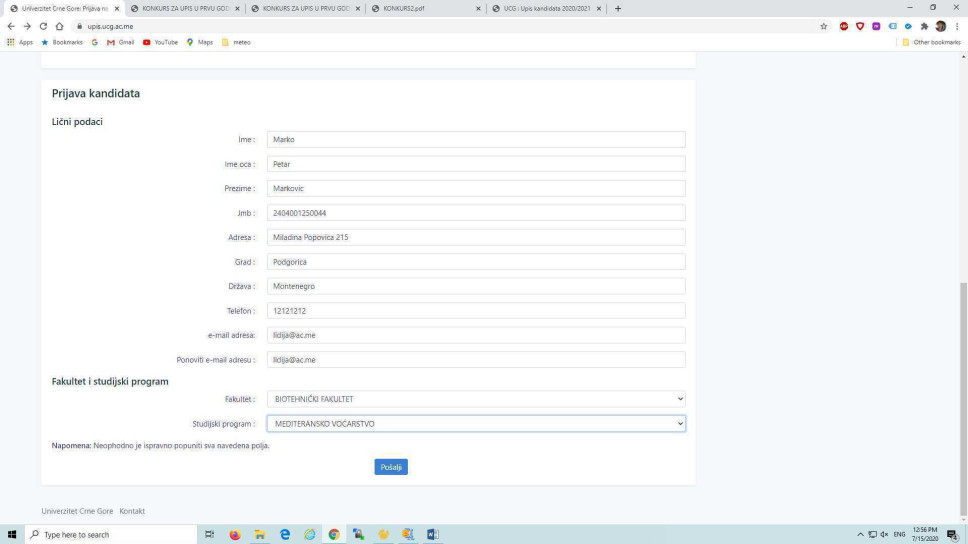
Task: Switch to Chrome in the taskbar
Action: coord(334,534)
